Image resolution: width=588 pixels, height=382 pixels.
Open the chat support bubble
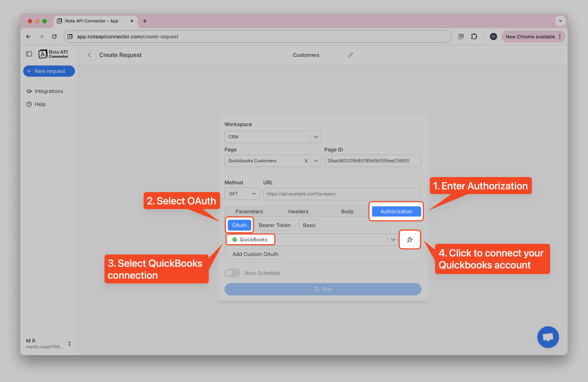pyautogui.click(x=548, y=337)
